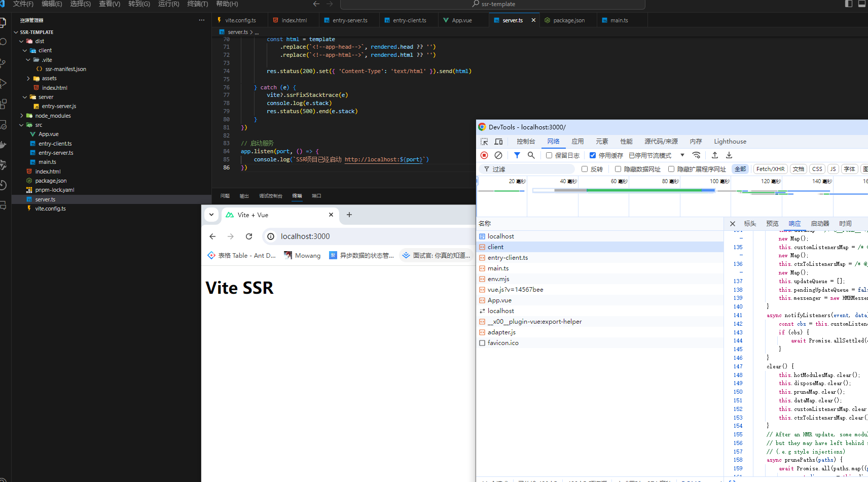Open the 查看(V) menu
The image size is (868, 482).
coord(110,4)
